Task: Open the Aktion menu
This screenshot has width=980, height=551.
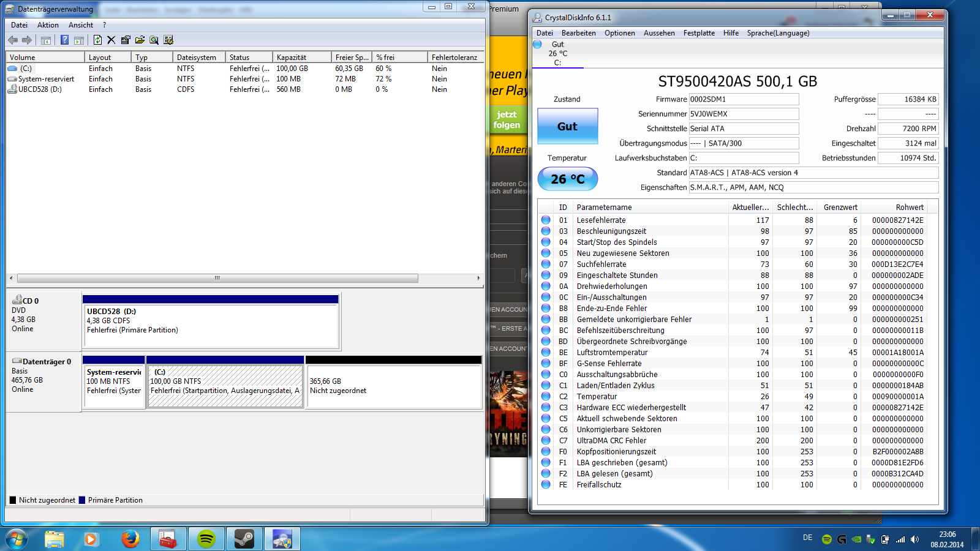Action: coord(48,25)
